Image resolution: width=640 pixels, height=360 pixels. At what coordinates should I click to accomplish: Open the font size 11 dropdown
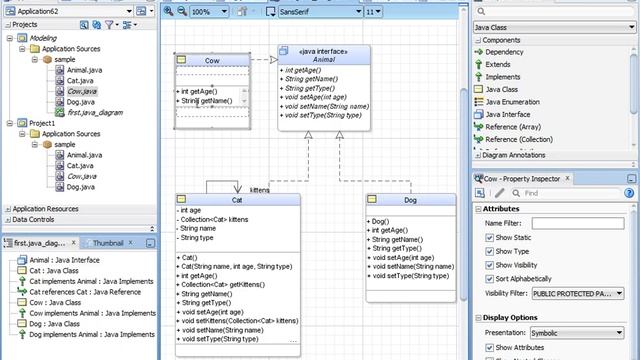[378, 12]
